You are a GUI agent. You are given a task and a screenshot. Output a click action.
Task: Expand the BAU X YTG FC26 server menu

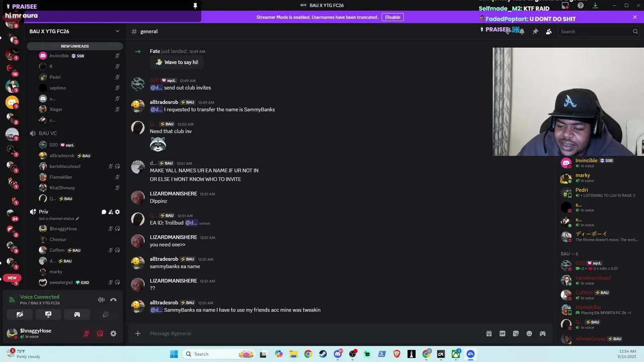[74, 31]
